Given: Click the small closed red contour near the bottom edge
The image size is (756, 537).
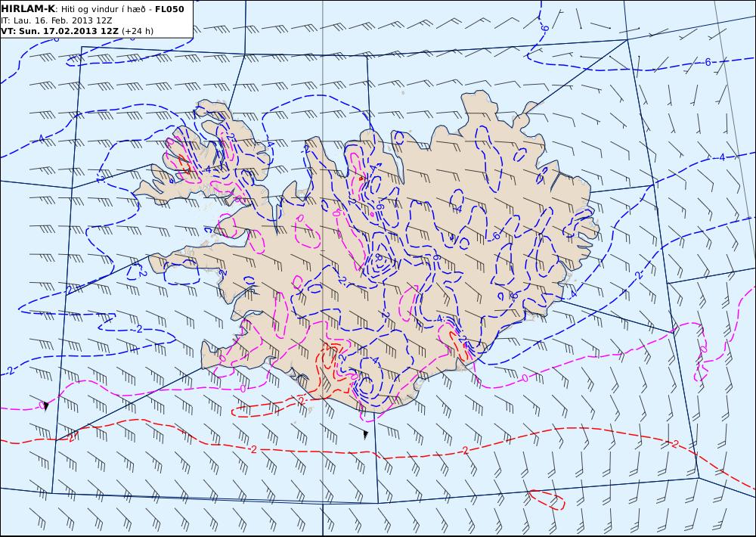Looking at the screenshot, I should (547, 499).
